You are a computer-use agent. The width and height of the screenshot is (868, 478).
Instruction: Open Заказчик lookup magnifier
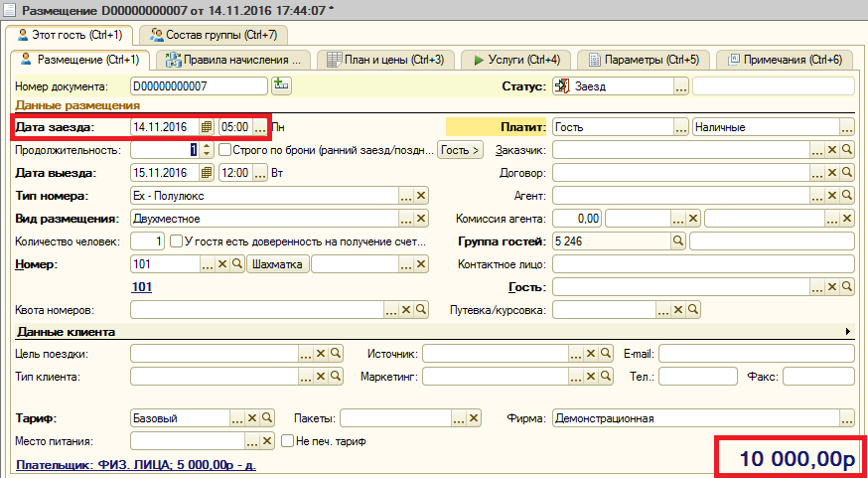[846, 149]
